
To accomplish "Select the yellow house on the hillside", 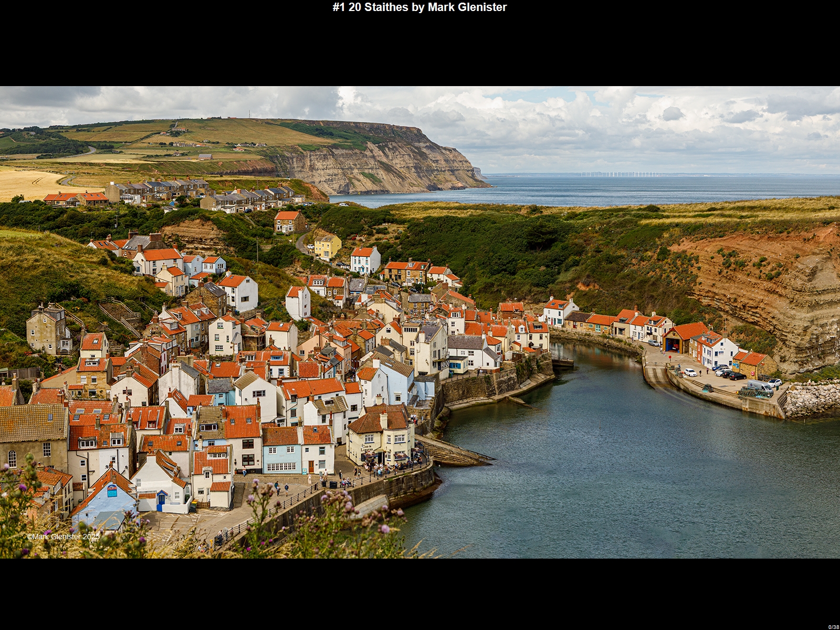I will pos(328,246).
